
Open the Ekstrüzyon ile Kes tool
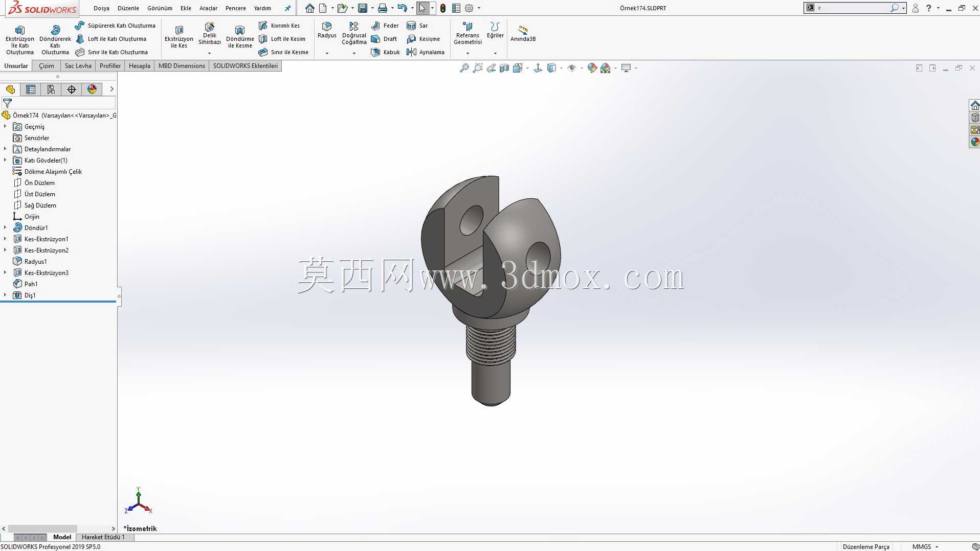pyautogui.click(x=179, y=37)
